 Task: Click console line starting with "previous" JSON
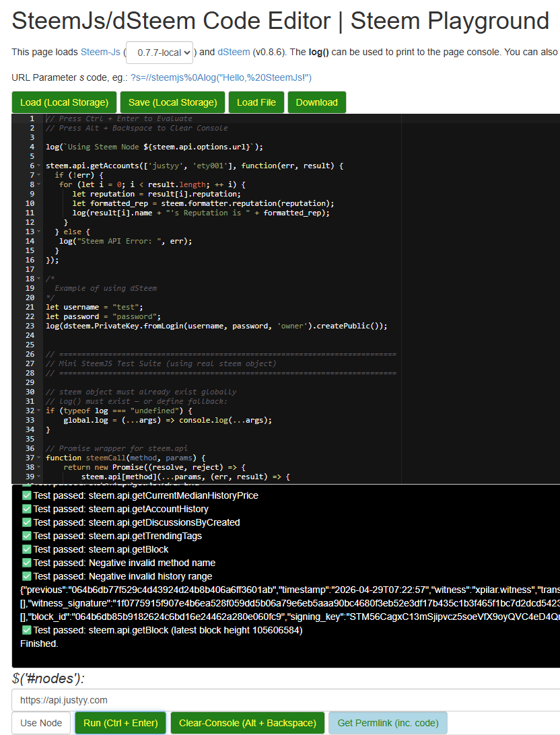[x=290, y=590]
